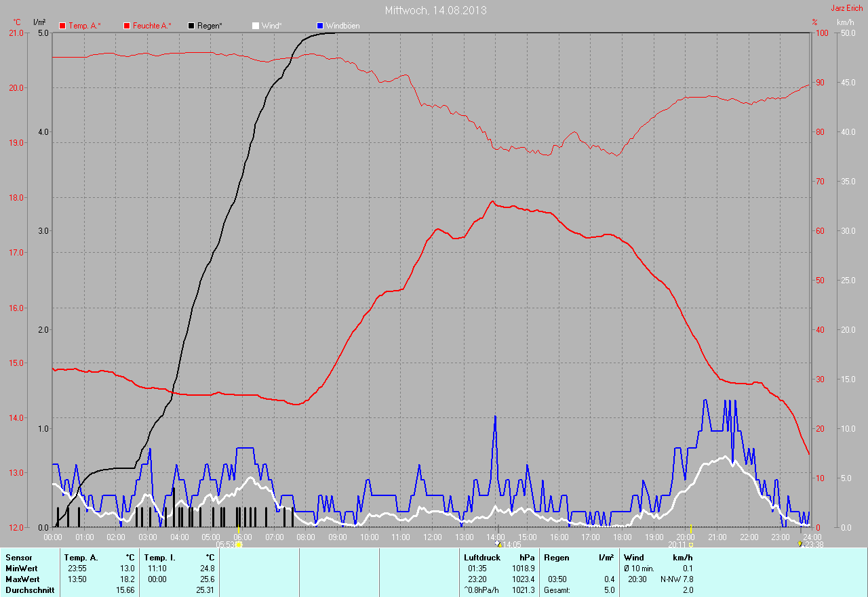
Task: Select the Feuchte A.* legend label
Action: pyautogui.click(x=152, y=26)
